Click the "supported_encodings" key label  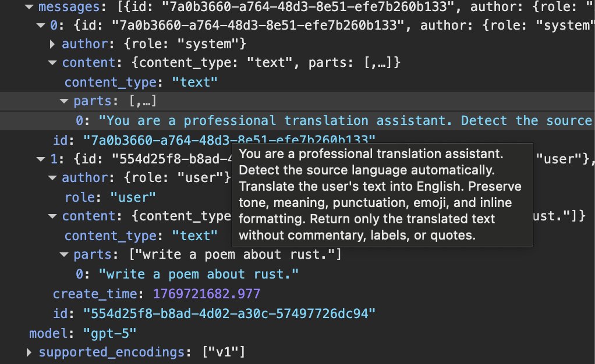click(x=111, y=352)
